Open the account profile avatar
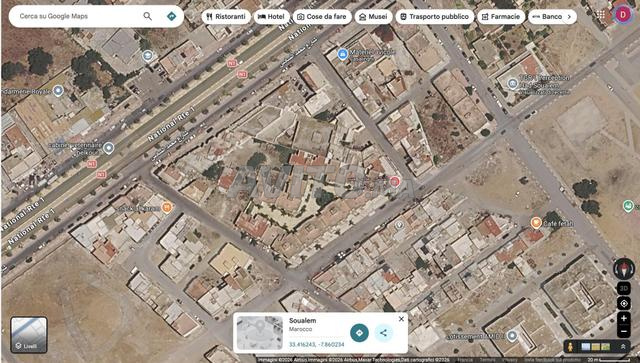The image size is (640, 363). (x=622, y=15)
